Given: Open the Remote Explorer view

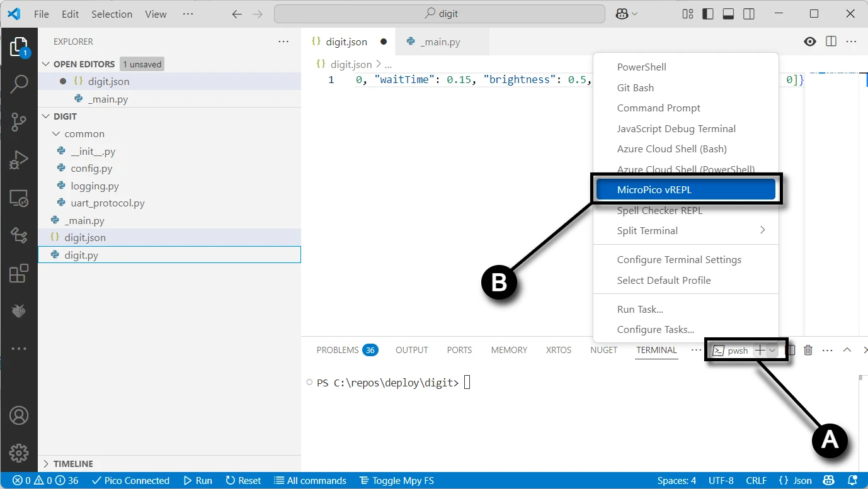Looking at the screenshot, I should [x=19, y=199].
